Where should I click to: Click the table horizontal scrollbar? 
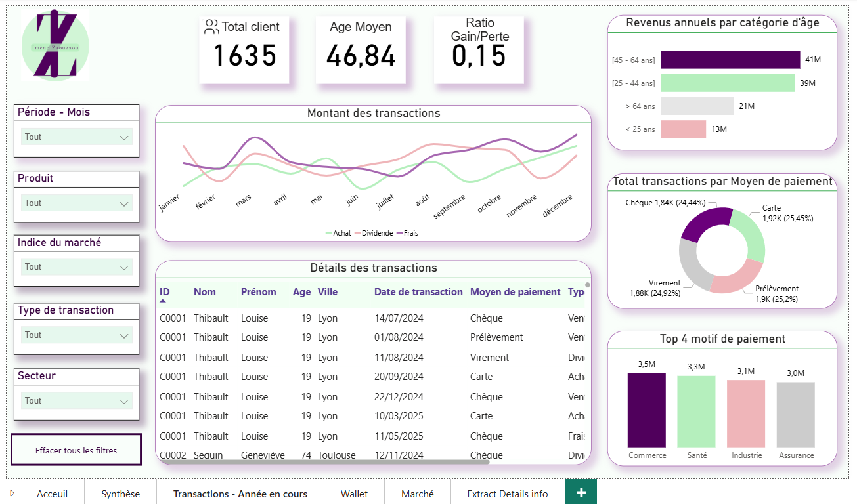point(325,462)
